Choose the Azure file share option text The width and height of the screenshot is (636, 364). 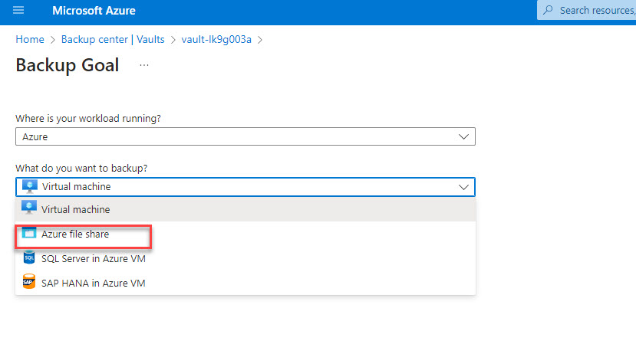point(75,234)
